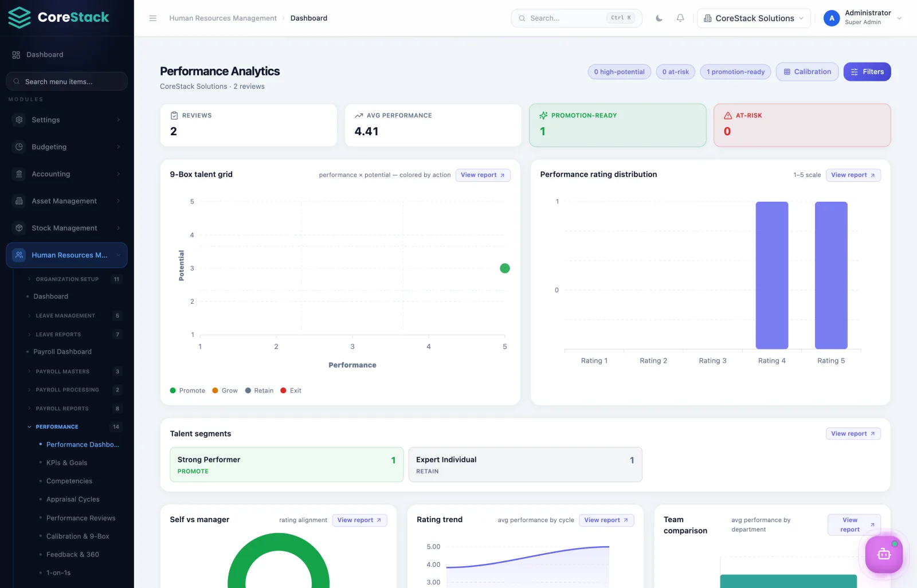Focus the top Search field
The image size is (917, 588).
coord(576,18)
